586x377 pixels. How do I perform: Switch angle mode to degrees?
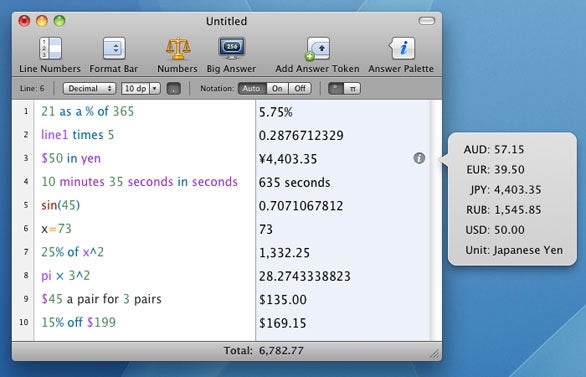(336, 89)
